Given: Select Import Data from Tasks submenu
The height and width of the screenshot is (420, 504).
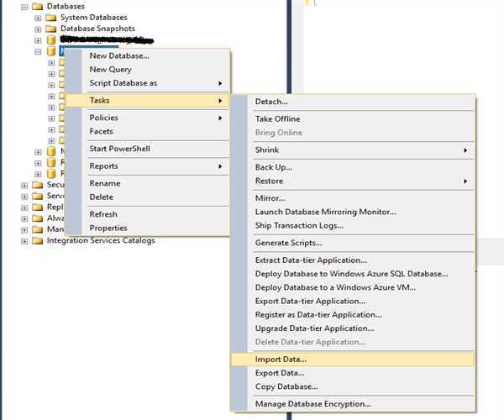Looking at the screenshot, I should pos(281,360).
